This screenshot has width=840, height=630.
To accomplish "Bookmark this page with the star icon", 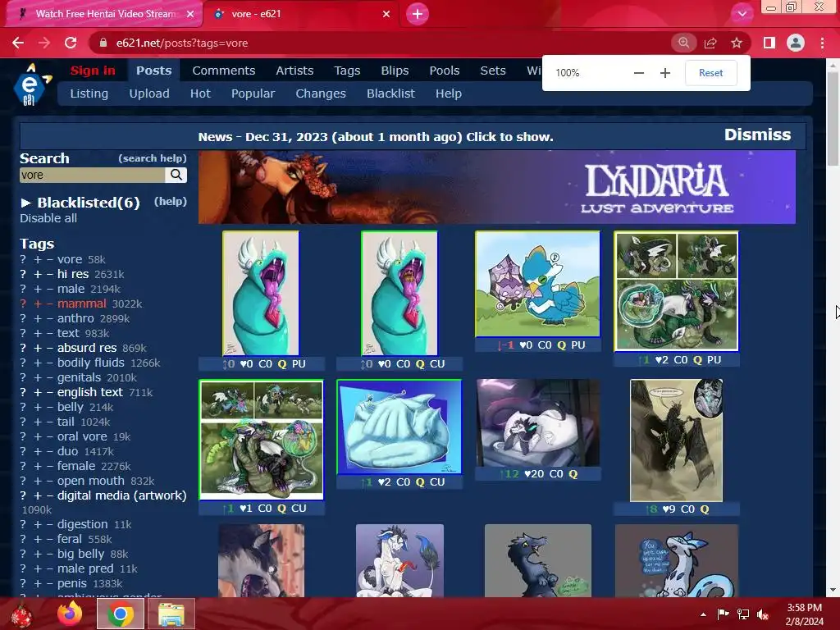I will tap(737, 43).
